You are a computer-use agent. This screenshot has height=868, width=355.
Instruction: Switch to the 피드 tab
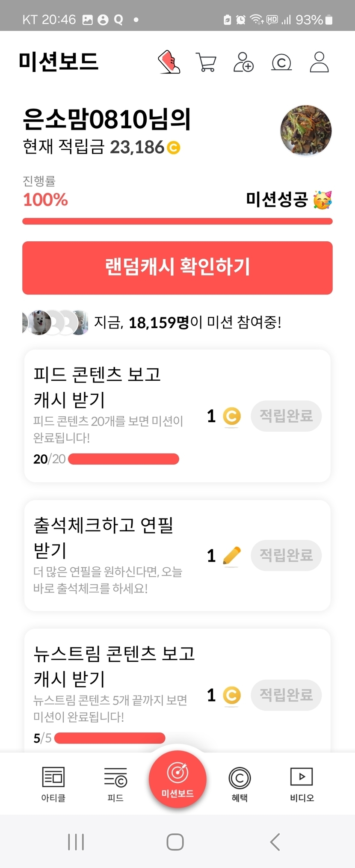pos(115,784)
